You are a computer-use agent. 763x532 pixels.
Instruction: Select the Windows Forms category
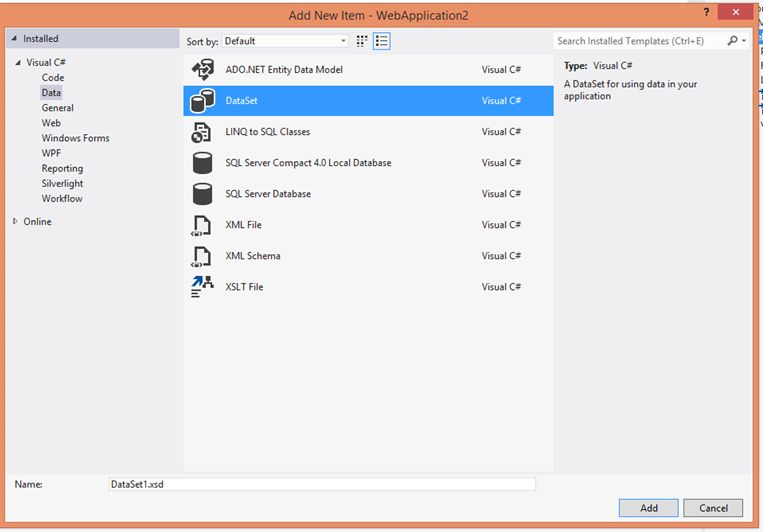75,138
